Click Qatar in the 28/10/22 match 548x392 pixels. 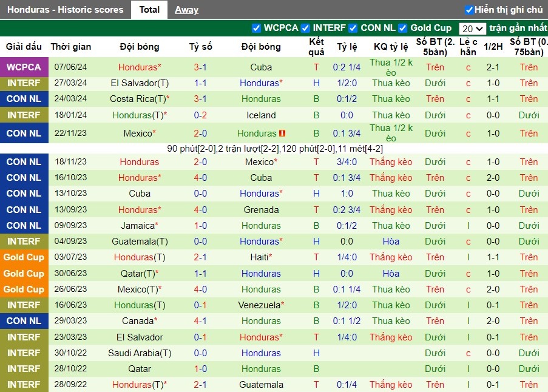click(140, 368)
